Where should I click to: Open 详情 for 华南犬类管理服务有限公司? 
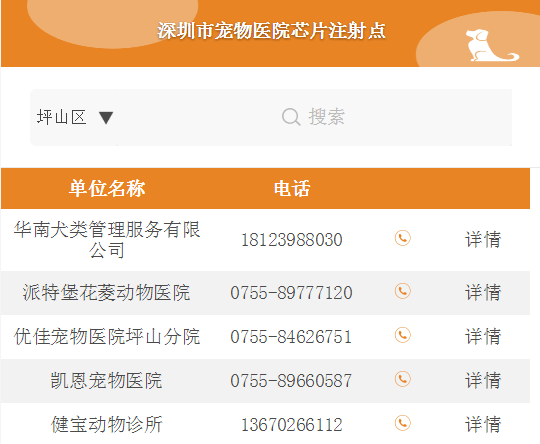483,239
